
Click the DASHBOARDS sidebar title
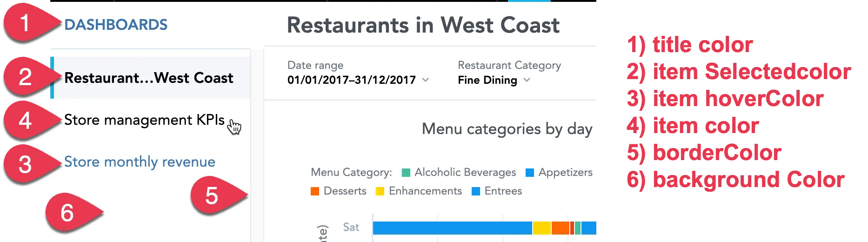pyautogui.click(x=116, y=25)
